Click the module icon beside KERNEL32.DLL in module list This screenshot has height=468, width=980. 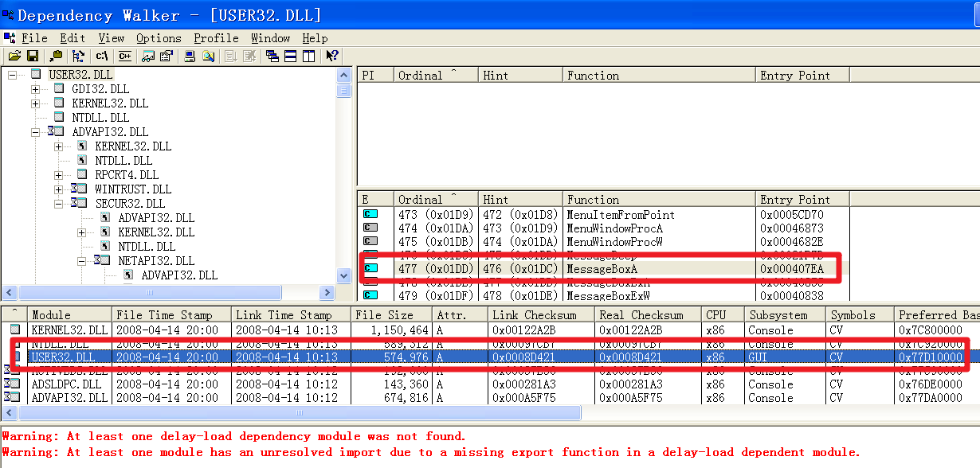tap(15, 330)
